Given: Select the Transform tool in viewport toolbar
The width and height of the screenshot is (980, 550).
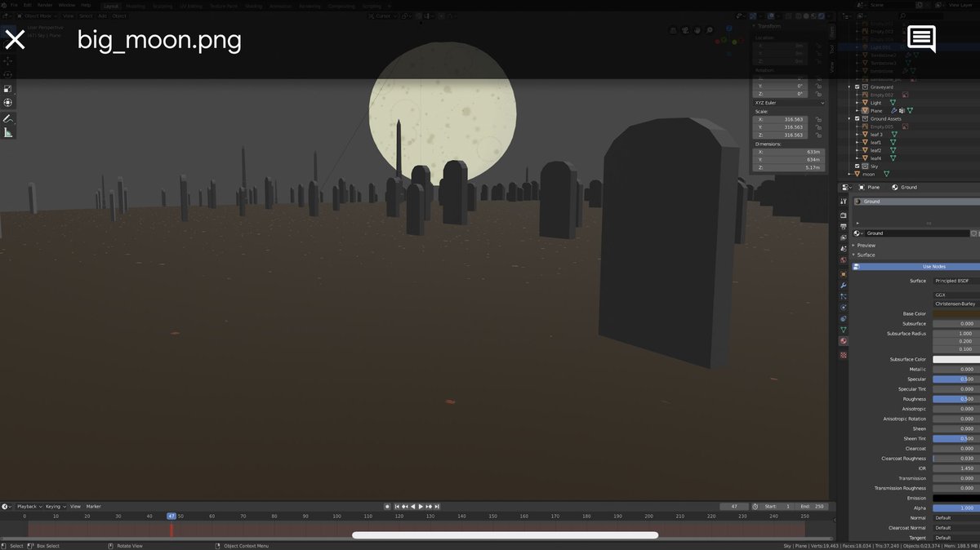Looking at the screenshot, I should point(8,102).
